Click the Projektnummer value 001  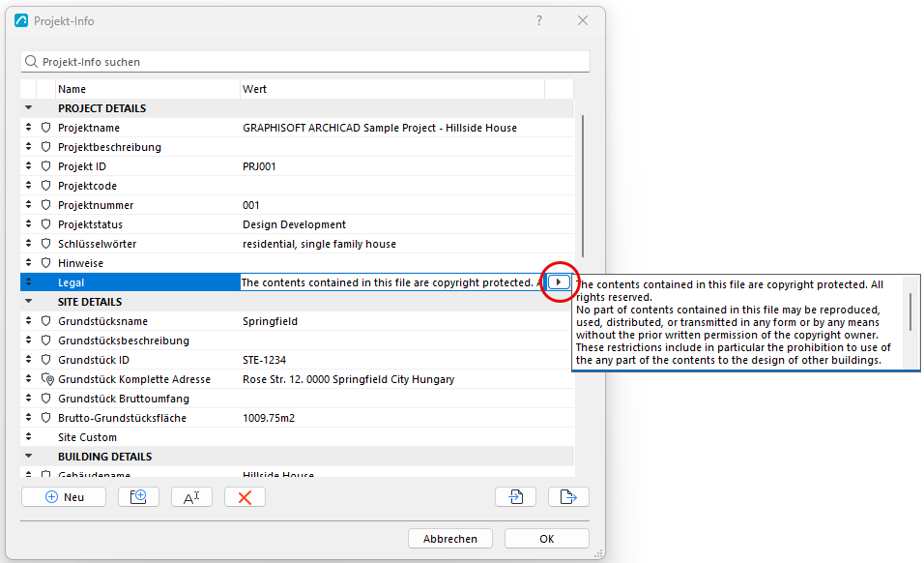coord(251,205)
